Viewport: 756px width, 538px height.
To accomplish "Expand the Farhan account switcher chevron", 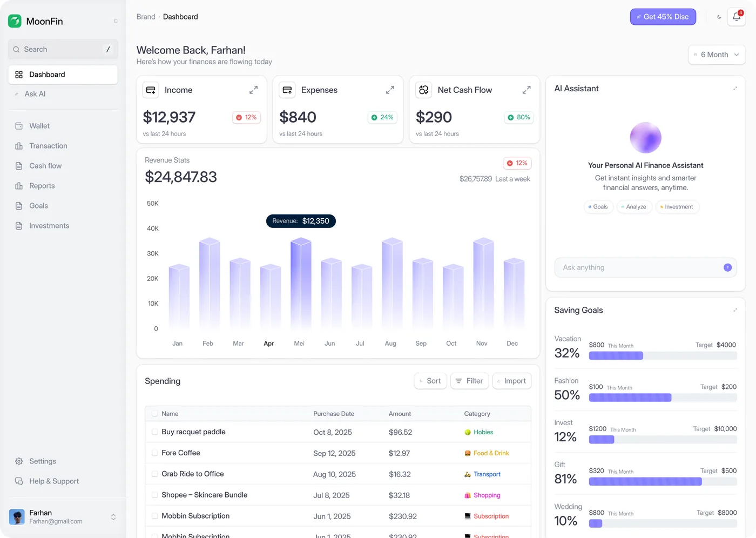I will [x=113, y=517].
